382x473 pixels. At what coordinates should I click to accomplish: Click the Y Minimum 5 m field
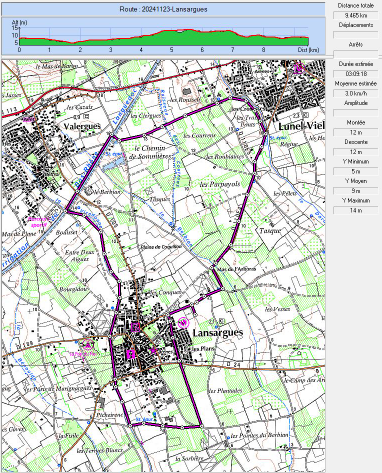(355, 171)
